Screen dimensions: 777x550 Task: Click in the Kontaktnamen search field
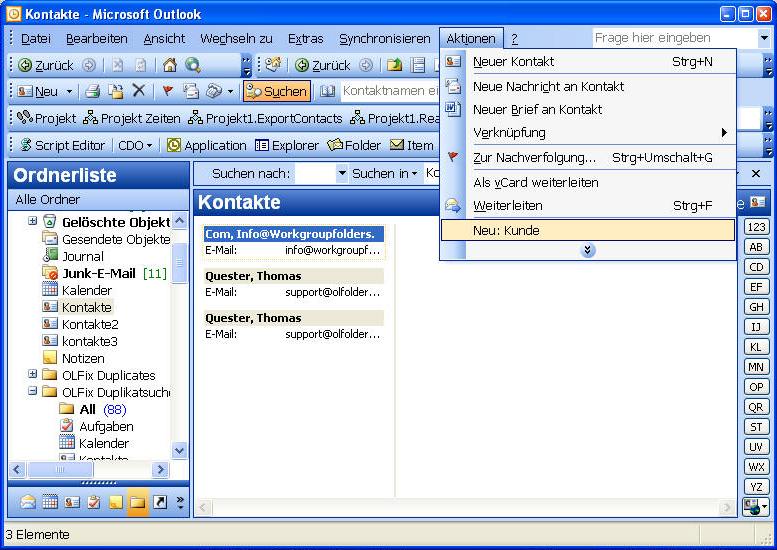point(391,91)
